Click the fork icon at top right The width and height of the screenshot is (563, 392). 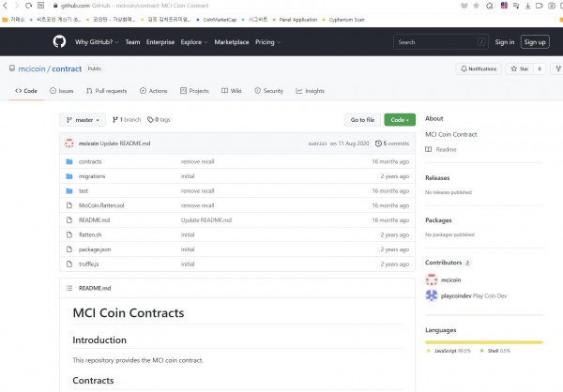[x=558, y=68]
